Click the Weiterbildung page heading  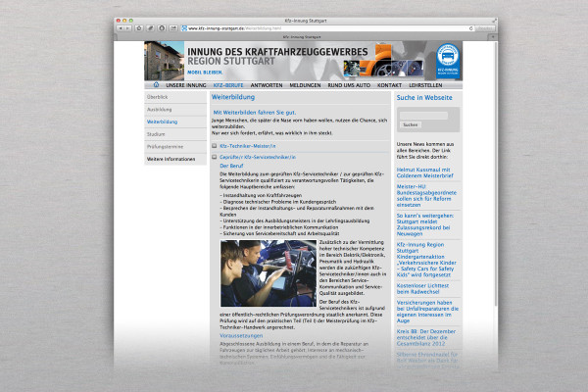pyautogui.click(x=233, y=97)
